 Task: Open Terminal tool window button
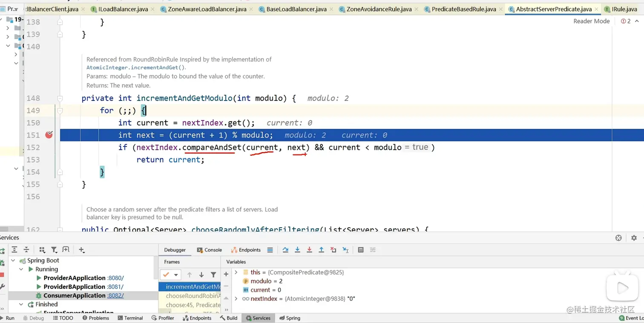130,318
